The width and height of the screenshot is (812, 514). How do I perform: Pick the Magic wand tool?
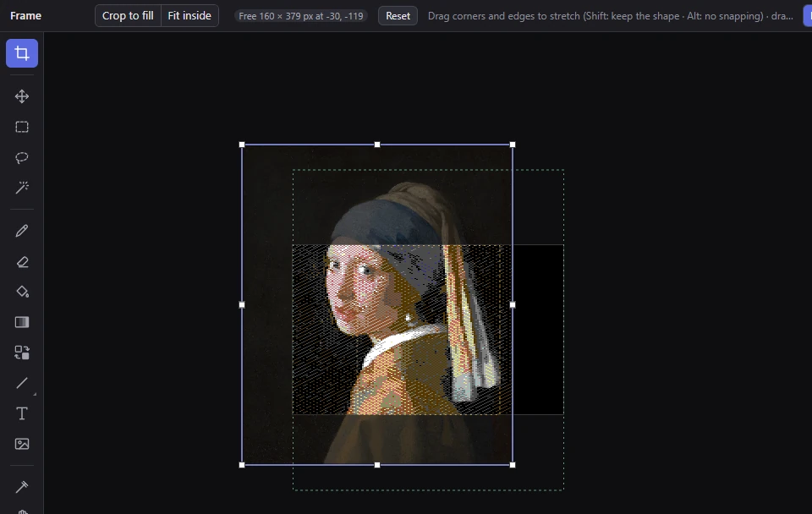22,188
